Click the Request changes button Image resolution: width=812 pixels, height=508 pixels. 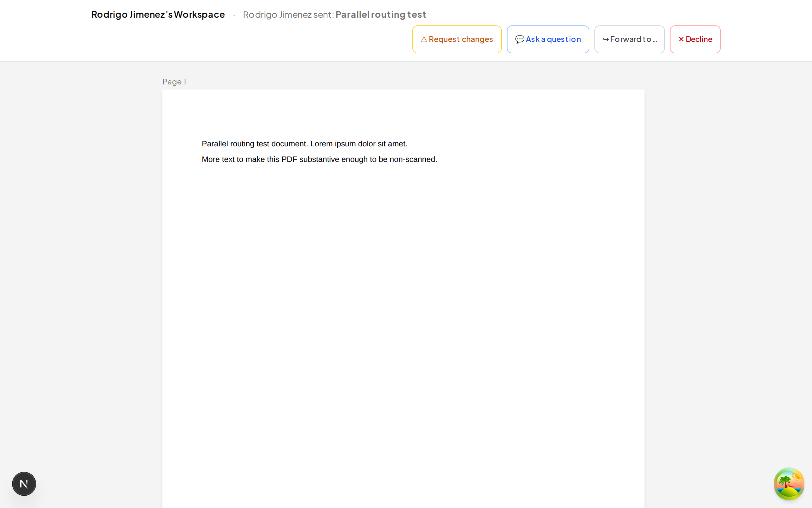pyautogui.click(x=457, y=39)
